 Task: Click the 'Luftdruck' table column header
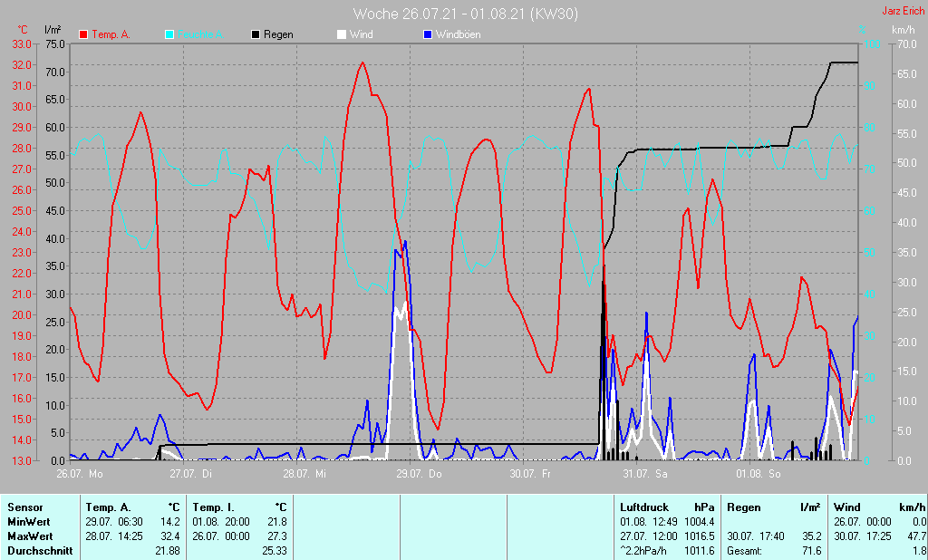tap(644, 507)
